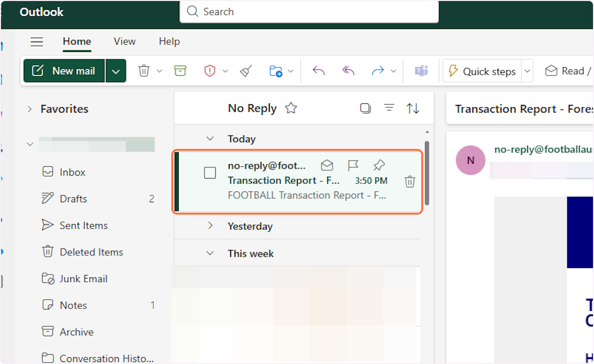594x364 pixels.
Task: Open the Deleted Items folder
Action: tap(92, 252)
